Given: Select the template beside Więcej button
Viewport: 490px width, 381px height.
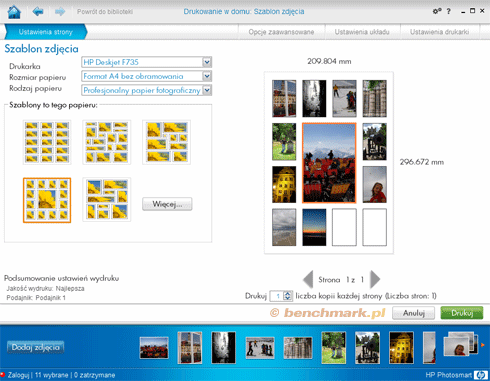Looking at the screenshot, I should [x=107, y=199].
